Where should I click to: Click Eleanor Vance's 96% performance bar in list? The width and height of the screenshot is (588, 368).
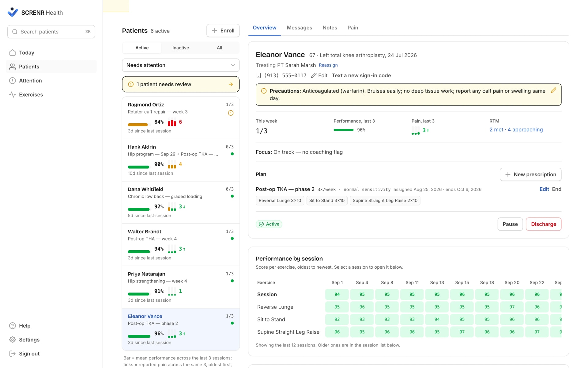tap(139, 336)
